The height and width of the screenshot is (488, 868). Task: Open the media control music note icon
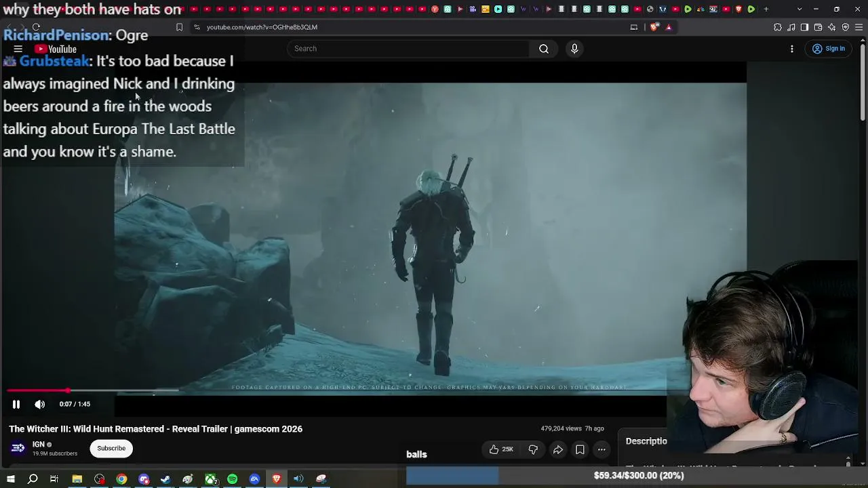(x=791, y=27)
